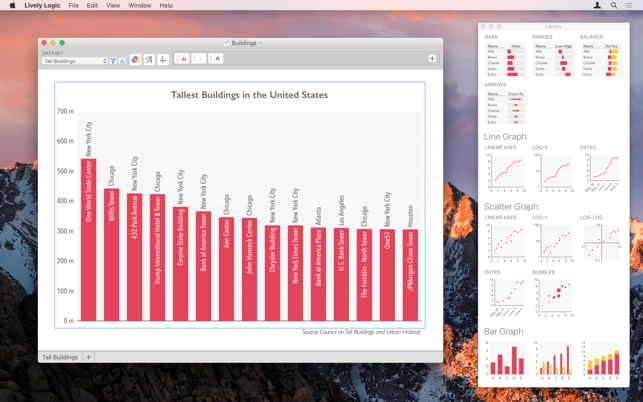643x402 pixels.
Task: Select the faded line layer chip
Action: tap(199, 59)
